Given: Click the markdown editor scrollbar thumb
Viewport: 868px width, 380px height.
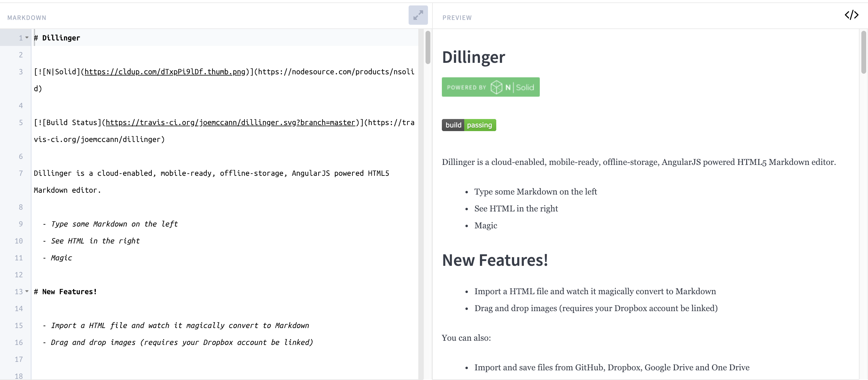Looking at the screenshot, I should [428, 47].
